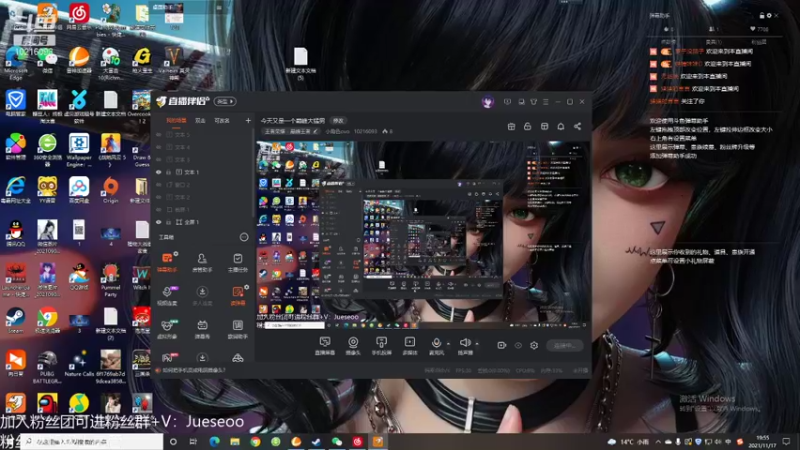Toggle the lock on the 文本 1 layer
The height and width of the screenshot is (450, 800).
pyautogui.click(x=168, y=172)
